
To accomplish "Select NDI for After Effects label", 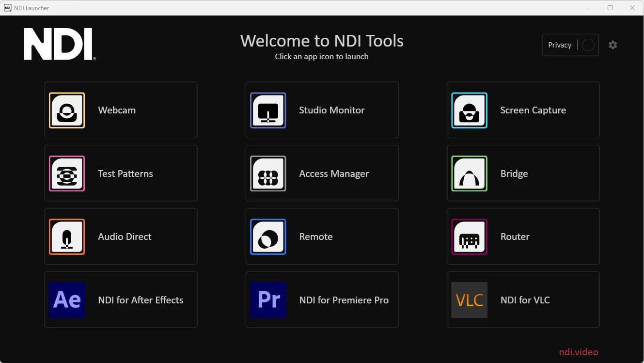I will click(141, 300).
